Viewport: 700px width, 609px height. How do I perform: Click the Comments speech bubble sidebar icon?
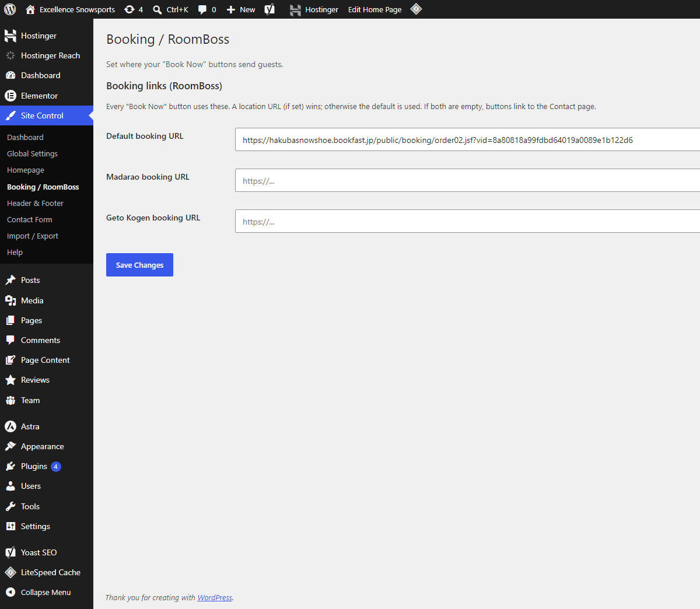pyautogui.click(x=10, y=340)
